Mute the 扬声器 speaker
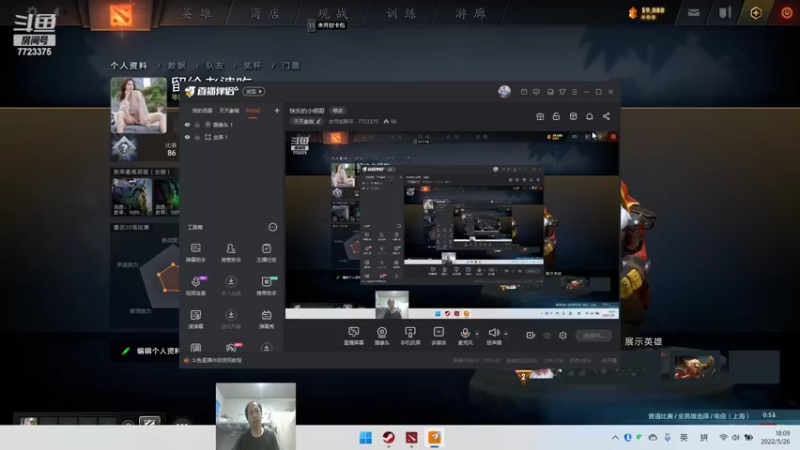 point(493,336)
